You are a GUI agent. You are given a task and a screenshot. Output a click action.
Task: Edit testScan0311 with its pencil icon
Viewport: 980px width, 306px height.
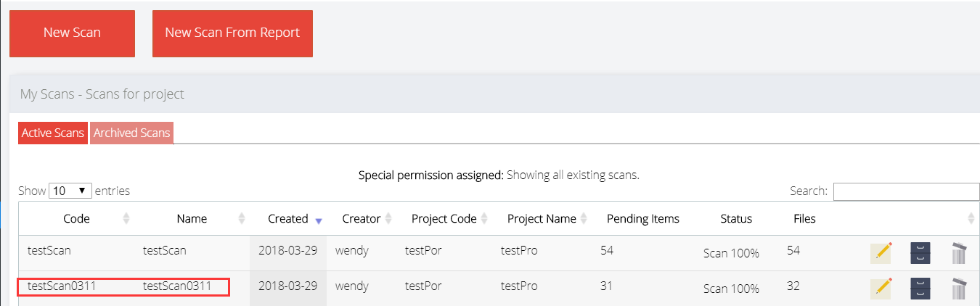tap(881, 288)
